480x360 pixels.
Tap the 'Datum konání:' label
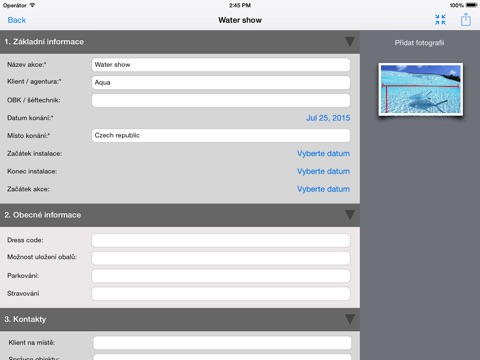[x=30, y=118]
